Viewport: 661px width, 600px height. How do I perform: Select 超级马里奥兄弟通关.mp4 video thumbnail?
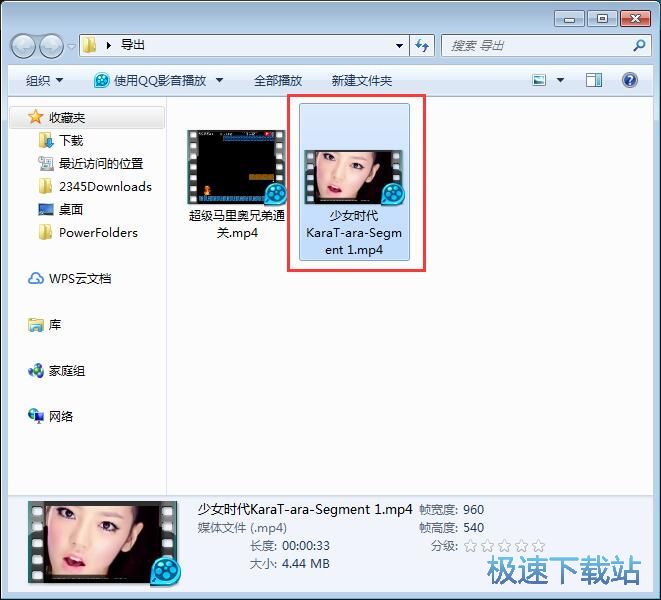[237, 167]
